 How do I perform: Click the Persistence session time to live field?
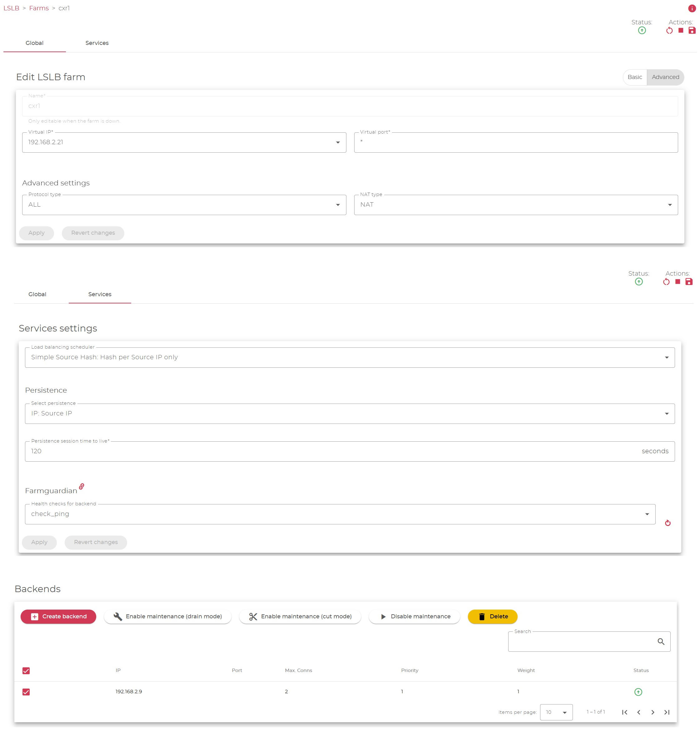(x=350, y=451)
